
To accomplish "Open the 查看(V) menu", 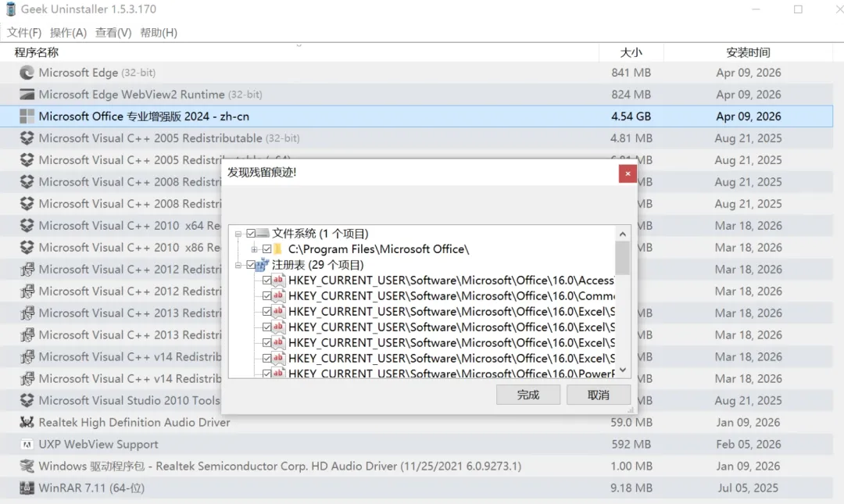I will (x=113, y=33).
